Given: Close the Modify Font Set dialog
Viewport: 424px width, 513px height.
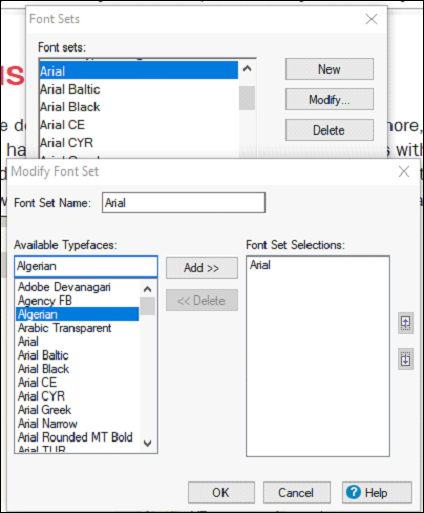Looking at the screenshot, I should 404,172.
